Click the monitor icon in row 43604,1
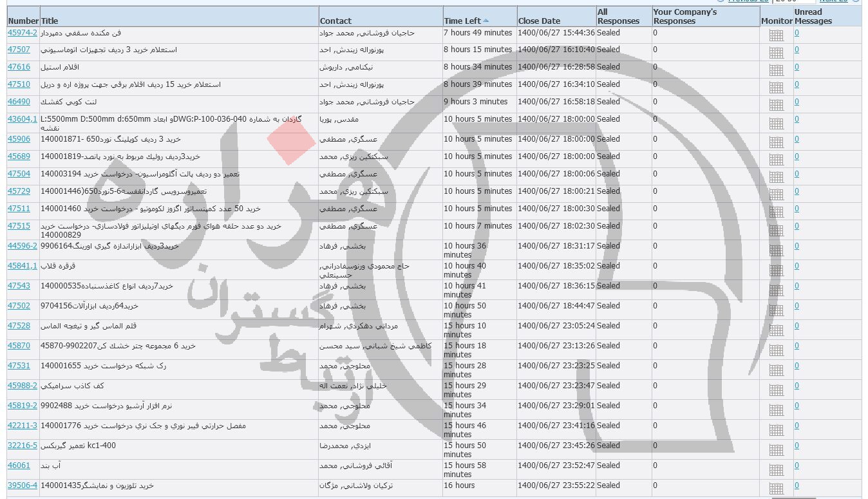This screenshot has width=868, height=499. coord(776,123)
